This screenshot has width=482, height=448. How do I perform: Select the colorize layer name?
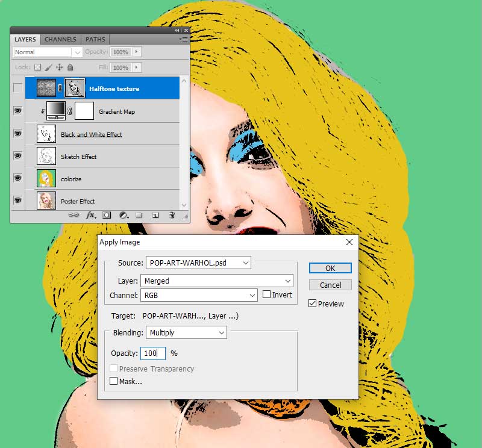click(71, 179)
